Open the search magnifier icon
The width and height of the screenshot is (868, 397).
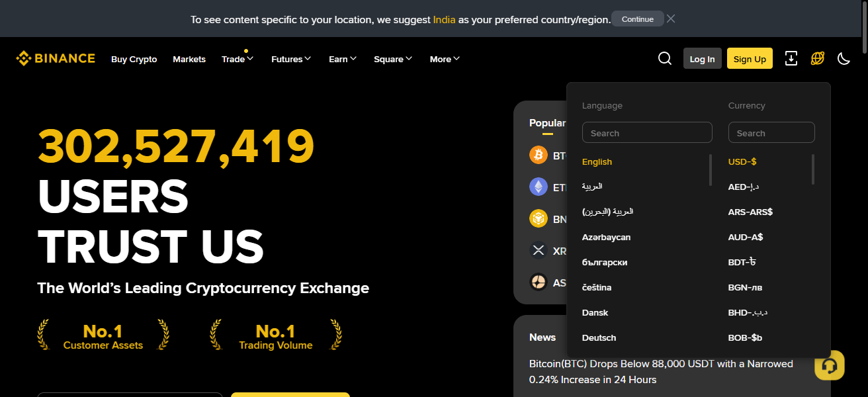click(x=664, y=58)
